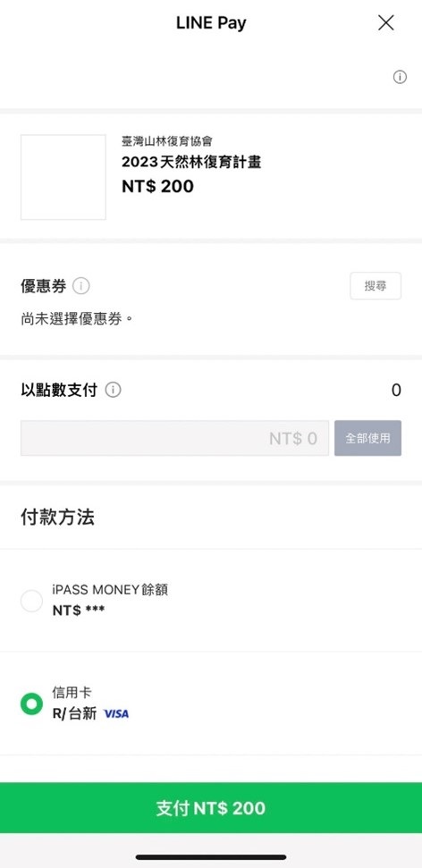Tap the info icon below the close button

(400, 77)
